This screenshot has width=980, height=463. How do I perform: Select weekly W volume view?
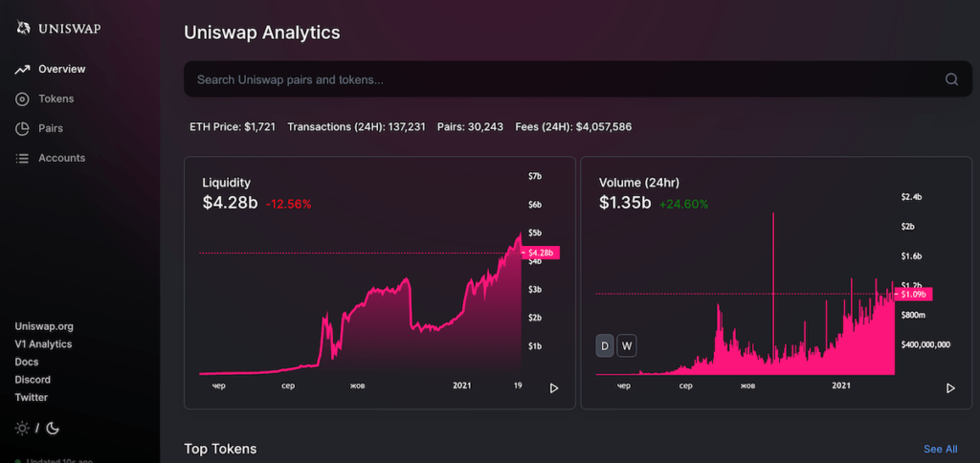[x=627, y=345]
